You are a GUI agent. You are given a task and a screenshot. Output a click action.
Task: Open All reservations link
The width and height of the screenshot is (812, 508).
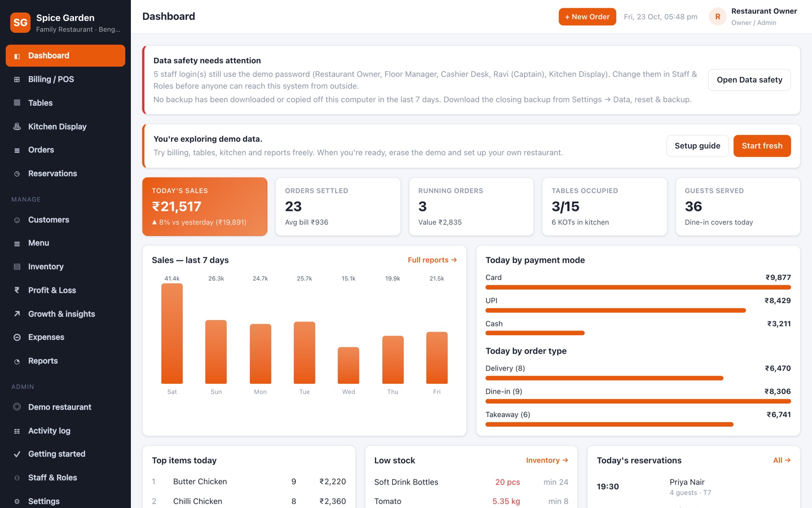coord(782,460)
